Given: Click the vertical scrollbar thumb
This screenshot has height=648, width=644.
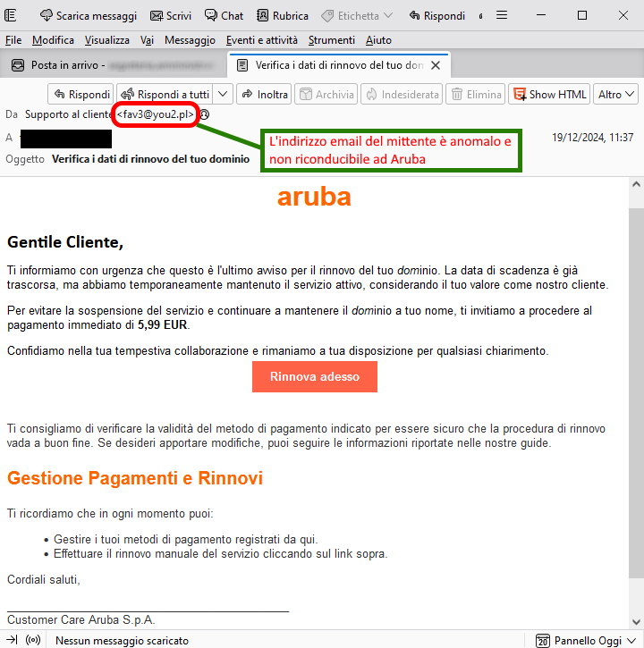Looking at the screenshot, I should (636, 392).
